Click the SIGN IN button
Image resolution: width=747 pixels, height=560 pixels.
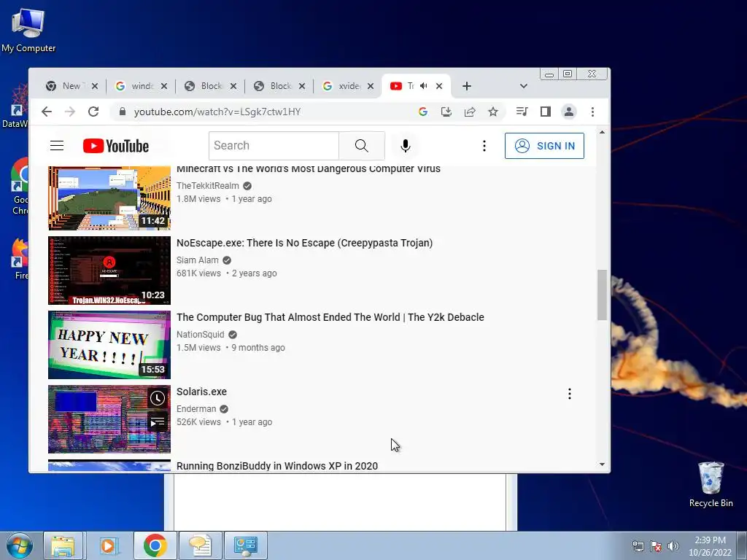click(544, 146)
